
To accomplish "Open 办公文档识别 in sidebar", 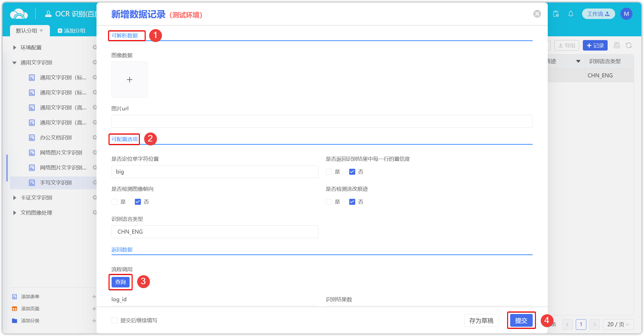I will click(56, 137).
